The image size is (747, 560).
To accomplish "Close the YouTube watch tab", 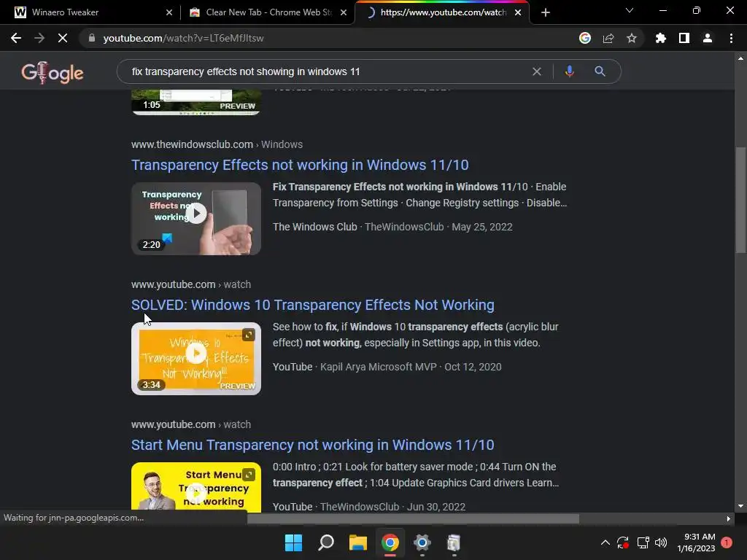I will pos(518,12).
